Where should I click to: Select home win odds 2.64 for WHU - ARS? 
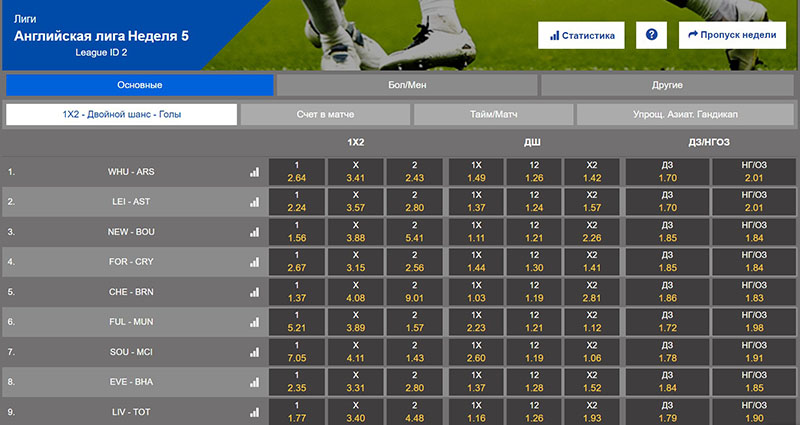pos(296,172)
